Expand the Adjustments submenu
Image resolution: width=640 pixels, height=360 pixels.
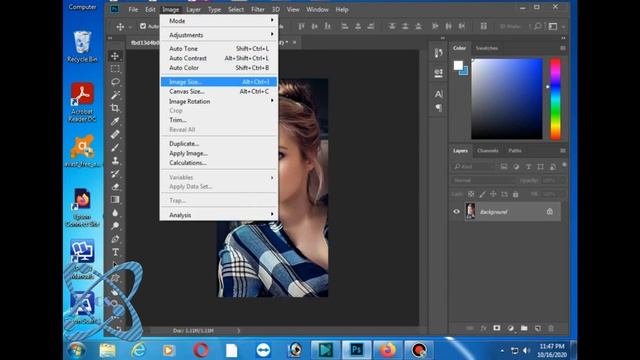219,35
